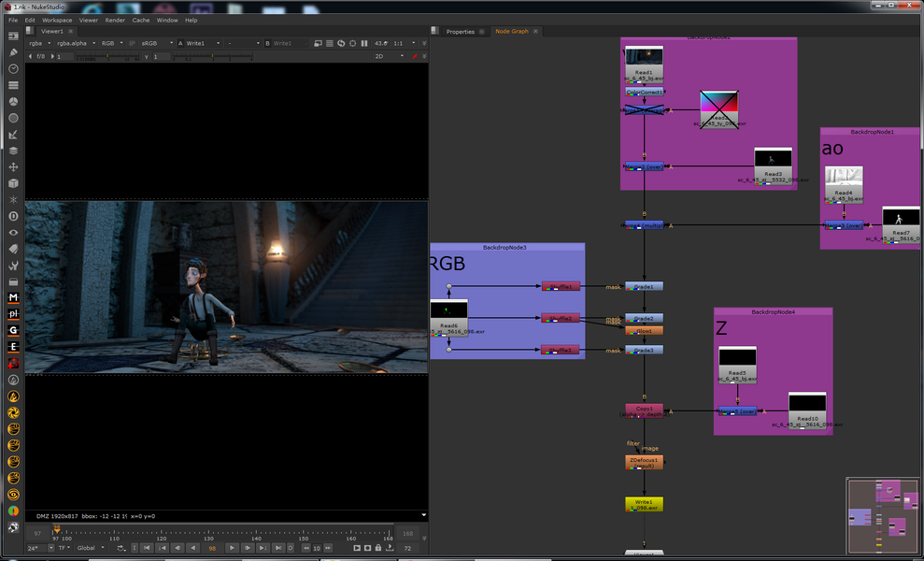The height and width of the screenshot is (561, 924).
Task: Step forward by increment button
Action: click(x=328, y=548)
